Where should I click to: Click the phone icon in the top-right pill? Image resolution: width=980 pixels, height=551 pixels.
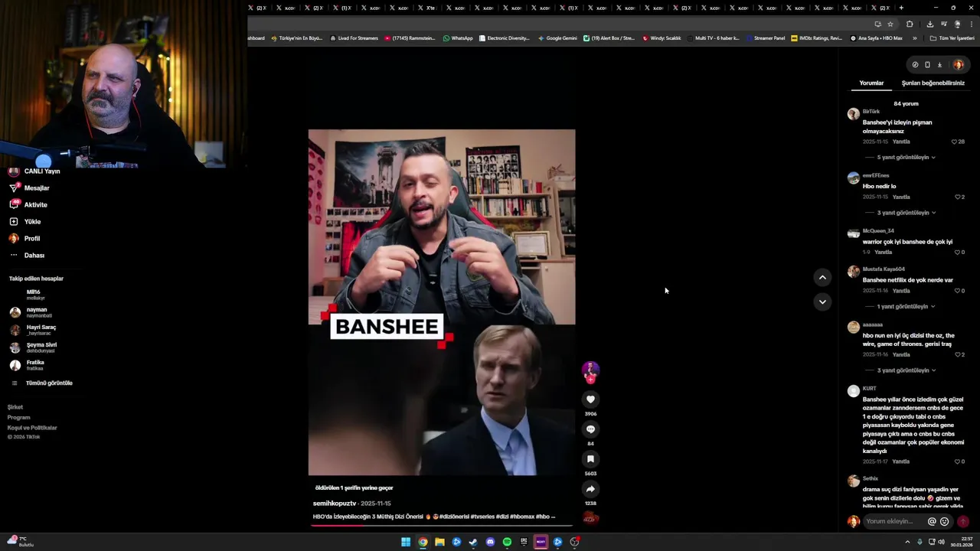(x=927, y=65)
